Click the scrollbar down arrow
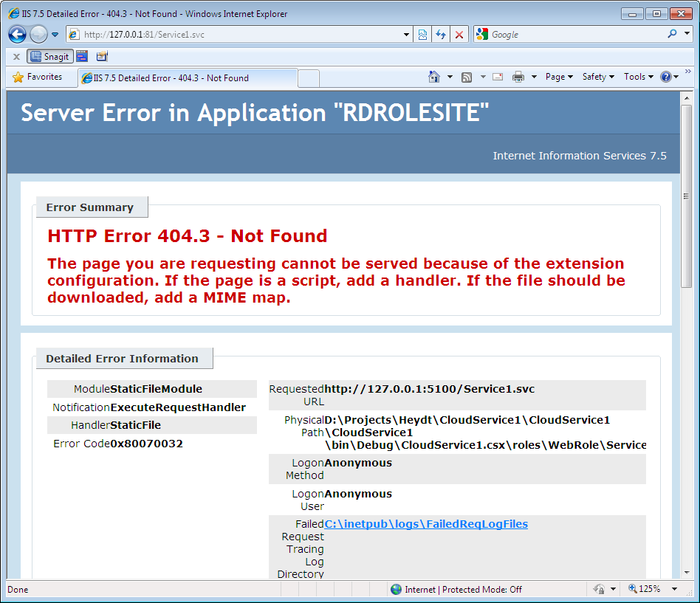 [686, 573]
